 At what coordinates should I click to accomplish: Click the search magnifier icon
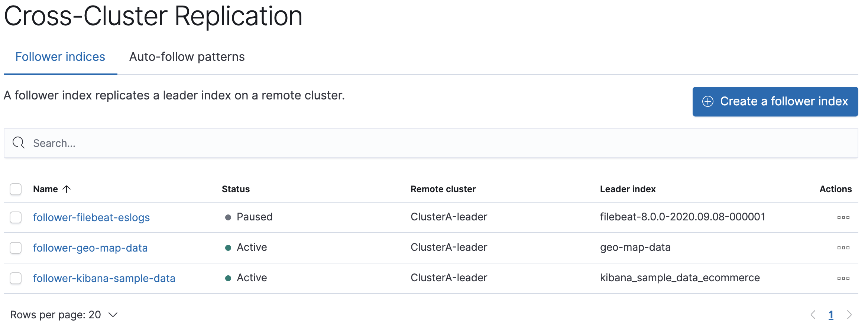pos(19,143)
